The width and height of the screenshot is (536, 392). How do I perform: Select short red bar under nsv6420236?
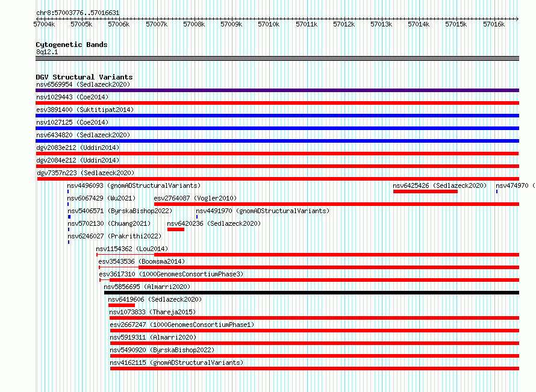pos(176,229)
